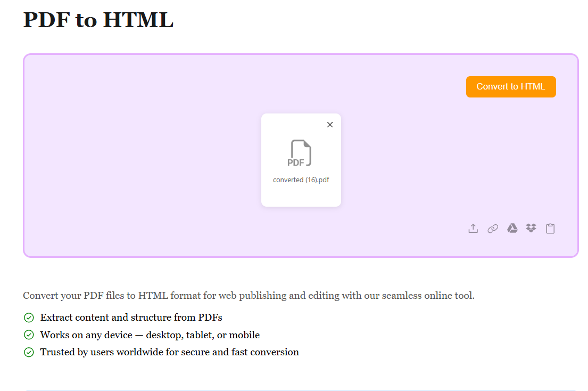
Task: Import a file from Google Drive
Action: pyautogui.click(x=512, y=229)
